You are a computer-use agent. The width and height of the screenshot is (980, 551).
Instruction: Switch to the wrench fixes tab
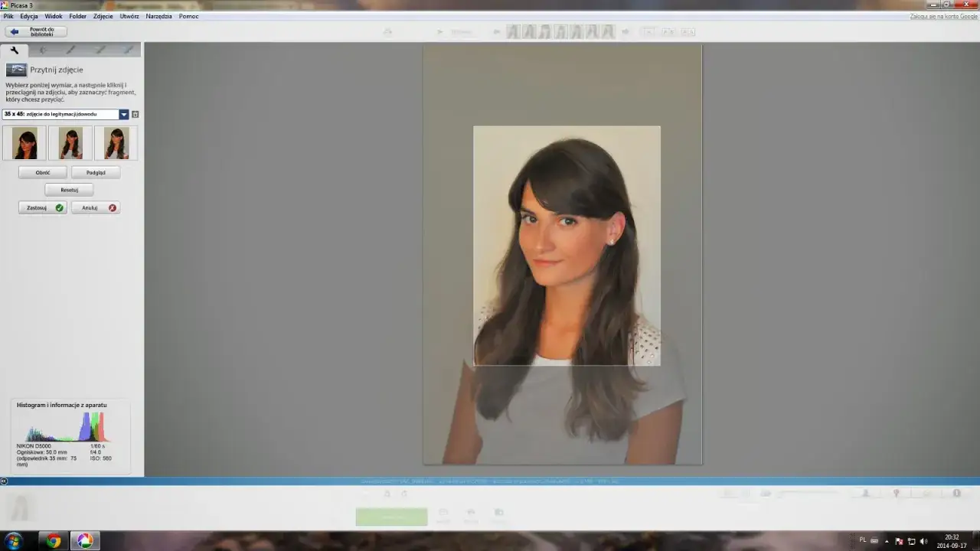(15, 49)
